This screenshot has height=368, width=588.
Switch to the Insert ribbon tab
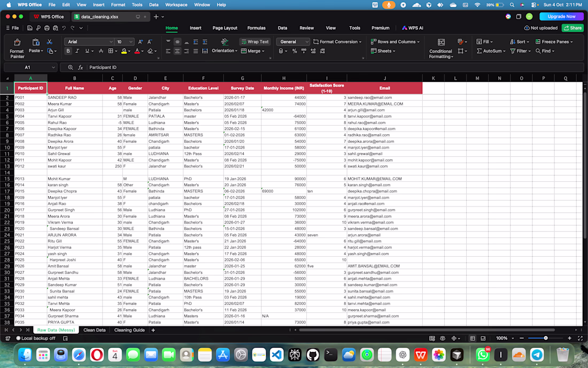195,28
